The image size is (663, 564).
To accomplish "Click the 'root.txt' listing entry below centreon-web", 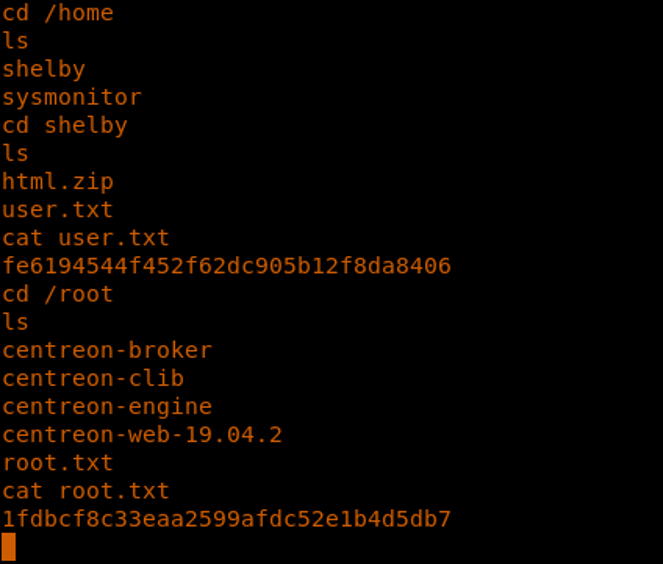I will 57,462.
